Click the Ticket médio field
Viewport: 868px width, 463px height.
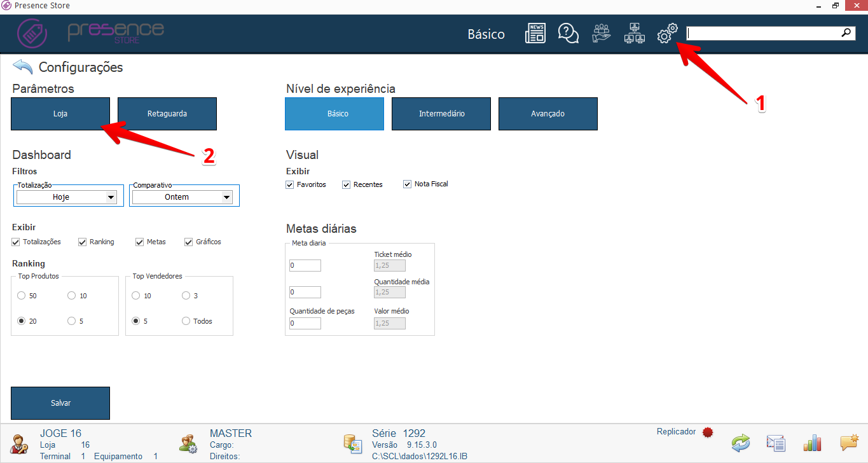pyautogui.click(x=390, y=265)
